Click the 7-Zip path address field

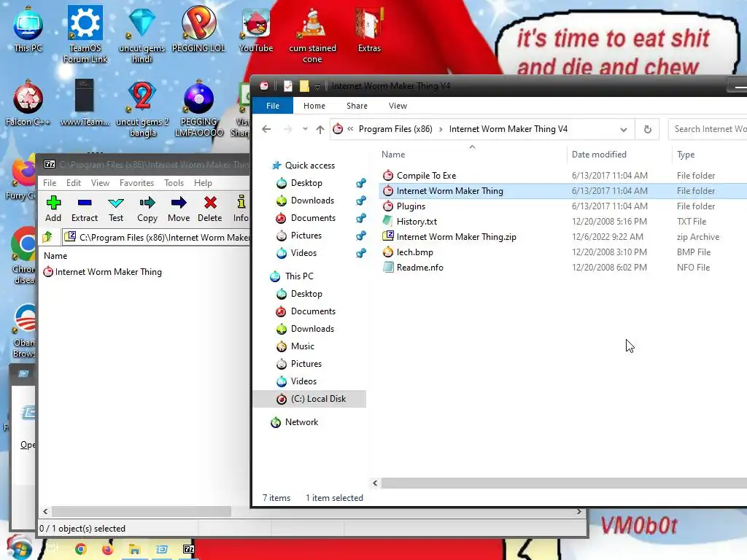tap(156, 237)
